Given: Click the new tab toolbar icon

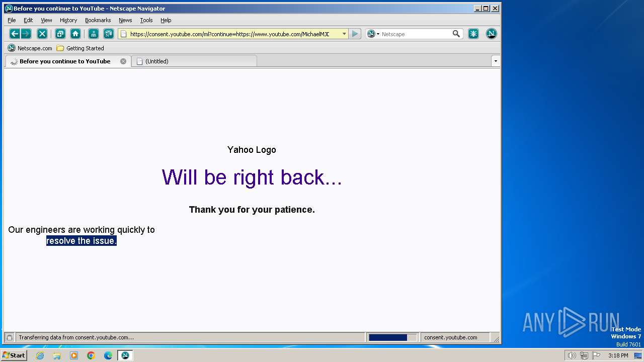Looking at the screenshot, I should coord(60,34).
